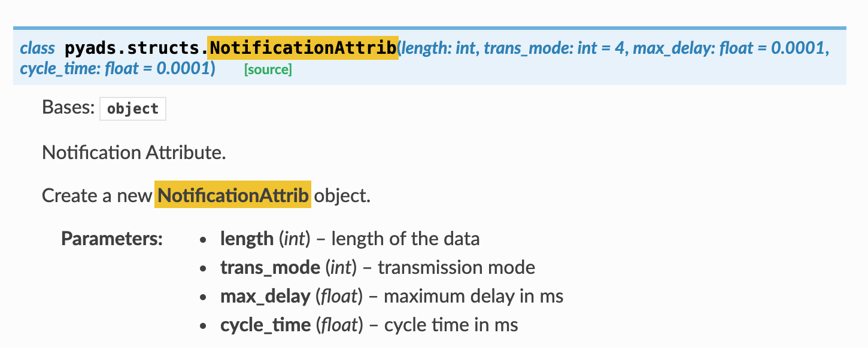Click the cycle_time parameter name in list

[x=266, y=325]
